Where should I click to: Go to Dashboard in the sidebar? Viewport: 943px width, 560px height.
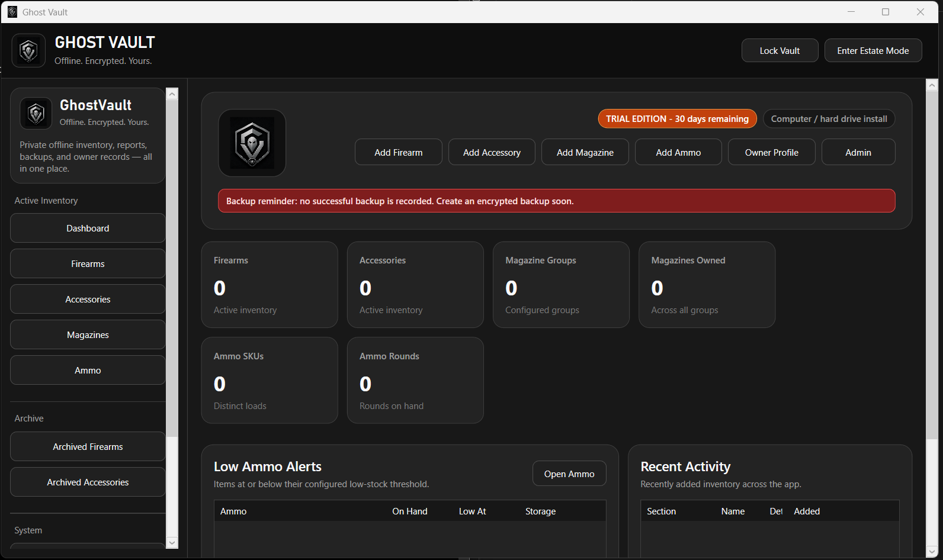pos(88,228)
